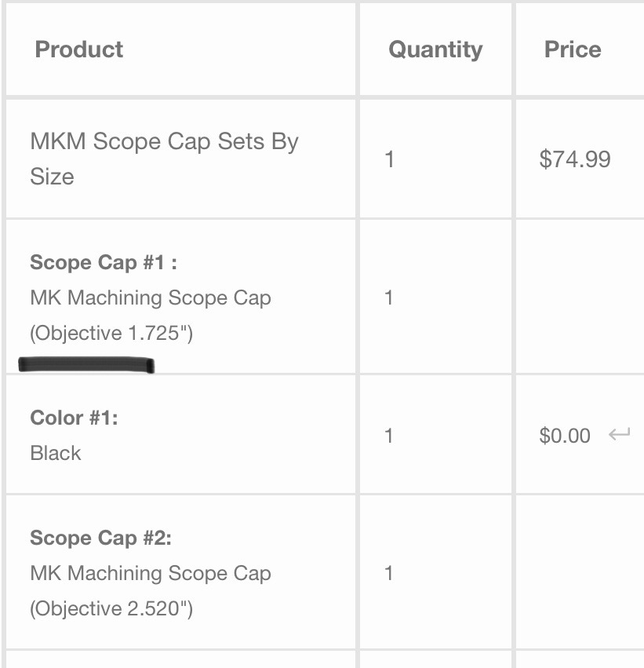Click the $0.00 price in Color row
The image size is (644, 668).
(x=565, y=436)
